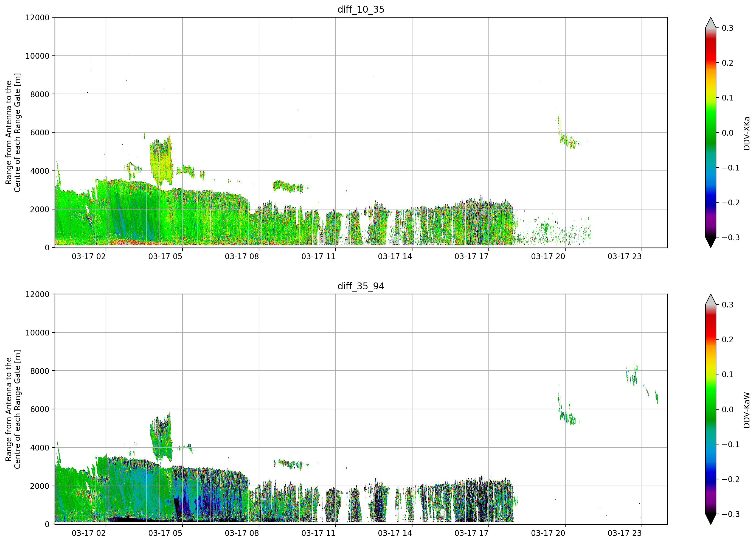The image size is (756, 543).
Task: Click the top arrow of upper colorbar
Action: click(711, 23)
